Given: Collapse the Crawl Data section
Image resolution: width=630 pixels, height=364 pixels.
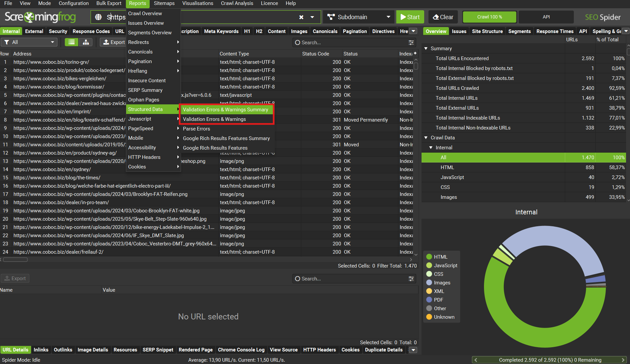Looking at the screenshot, I should click(x=426, y=138).
